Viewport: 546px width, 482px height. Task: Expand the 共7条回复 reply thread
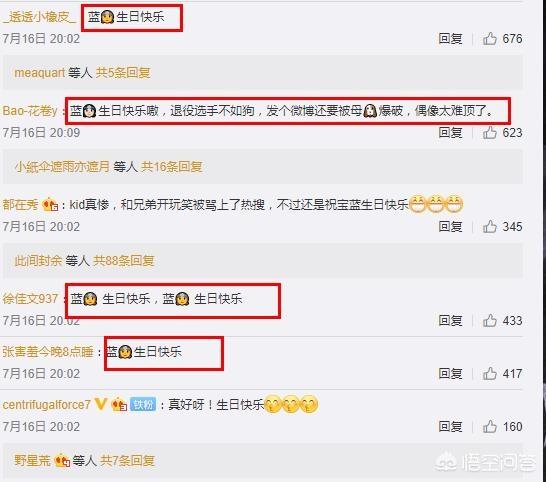127,460
